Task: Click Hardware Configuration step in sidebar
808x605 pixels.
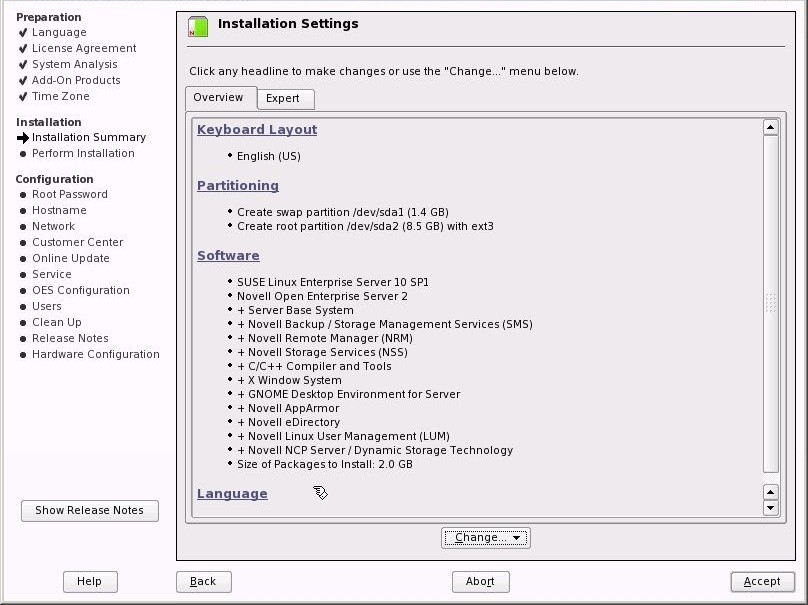Action: (x=95, y=354)
